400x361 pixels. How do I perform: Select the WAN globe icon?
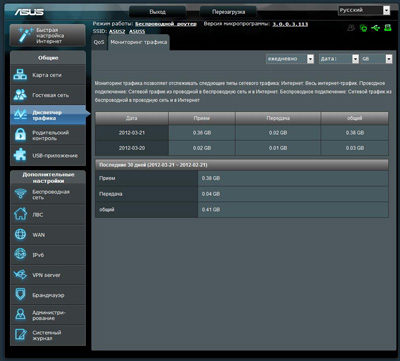tap(20, 234)
